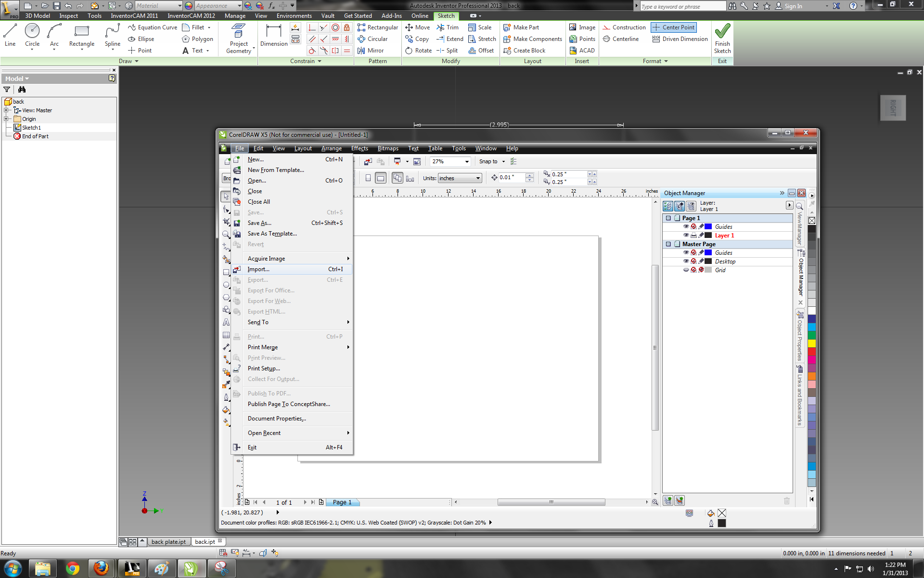Screen dimensions: 924x578
Task: Click the Layer Manager View icon
Action: tap(691, 206)
